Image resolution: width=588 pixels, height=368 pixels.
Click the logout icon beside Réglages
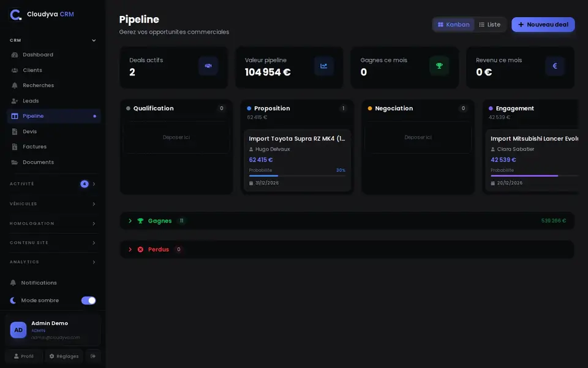coord(93,356)
